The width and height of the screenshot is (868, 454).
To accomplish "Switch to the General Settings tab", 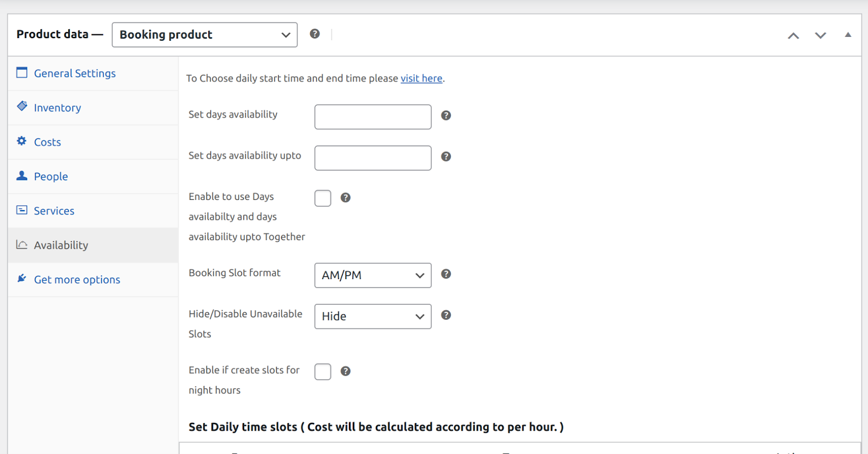I will [75, 73].
